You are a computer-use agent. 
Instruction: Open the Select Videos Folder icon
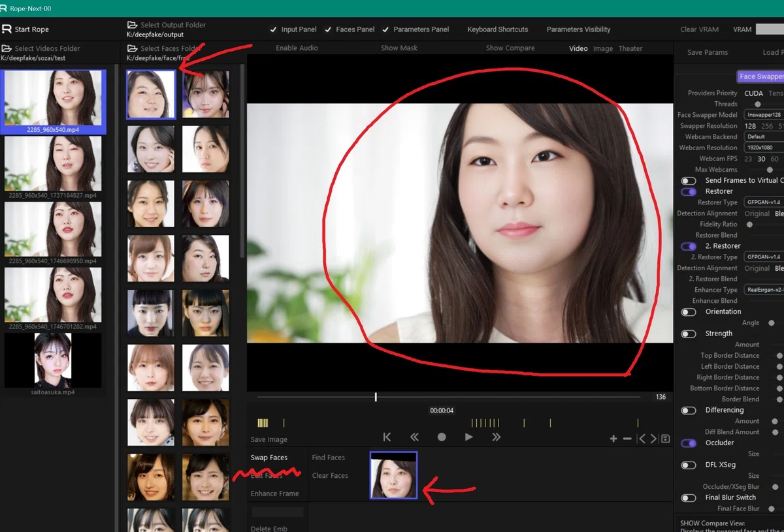pos(7,48)
